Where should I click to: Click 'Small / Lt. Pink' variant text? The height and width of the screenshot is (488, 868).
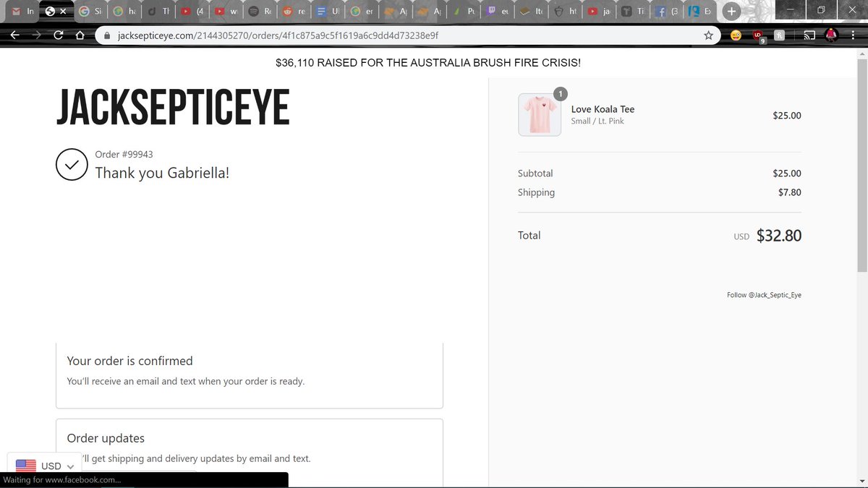click(x=597, y=121)
